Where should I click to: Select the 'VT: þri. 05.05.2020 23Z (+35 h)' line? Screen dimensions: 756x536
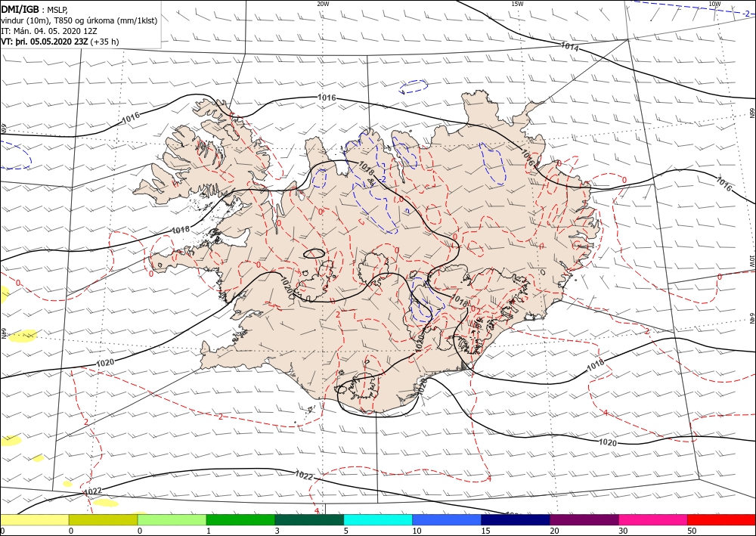click(x=60, y=42)
